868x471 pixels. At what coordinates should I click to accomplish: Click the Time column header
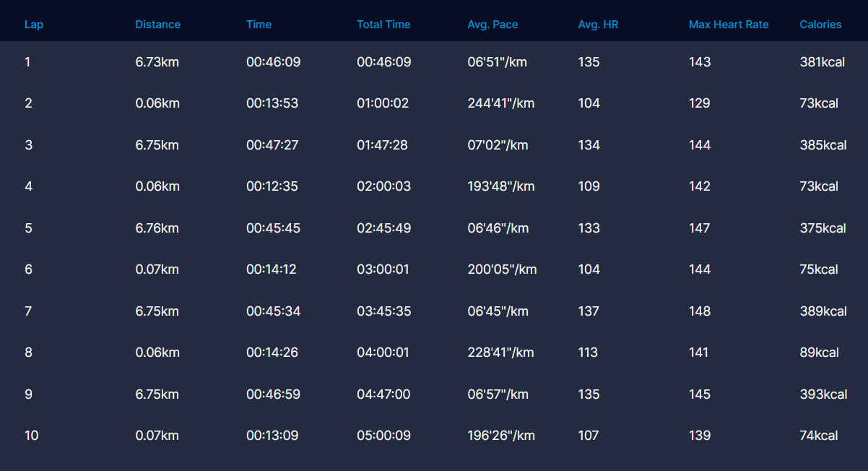[x=259, y=25]
